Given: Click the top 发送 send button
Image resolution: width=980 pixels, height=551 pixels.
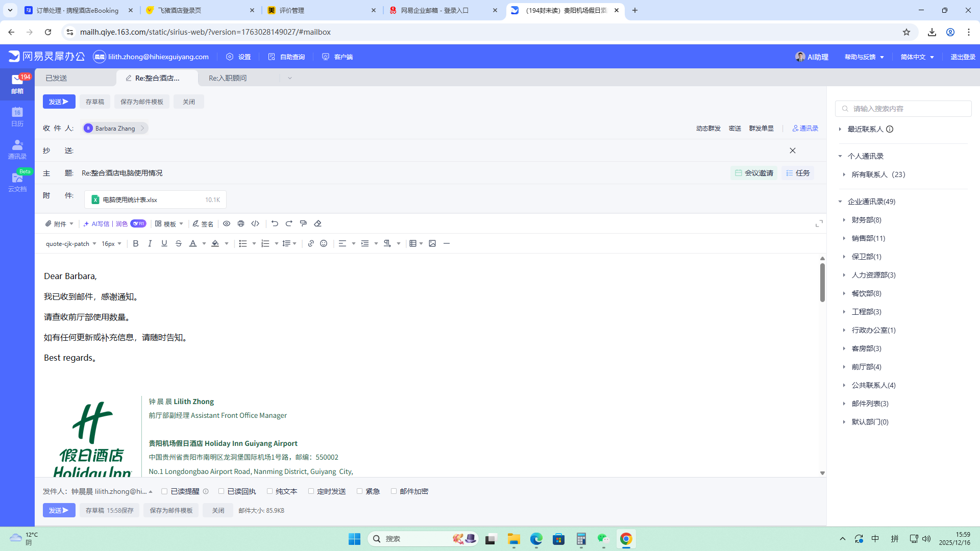Looking at the screenshot, I should (x=59, y=102).
